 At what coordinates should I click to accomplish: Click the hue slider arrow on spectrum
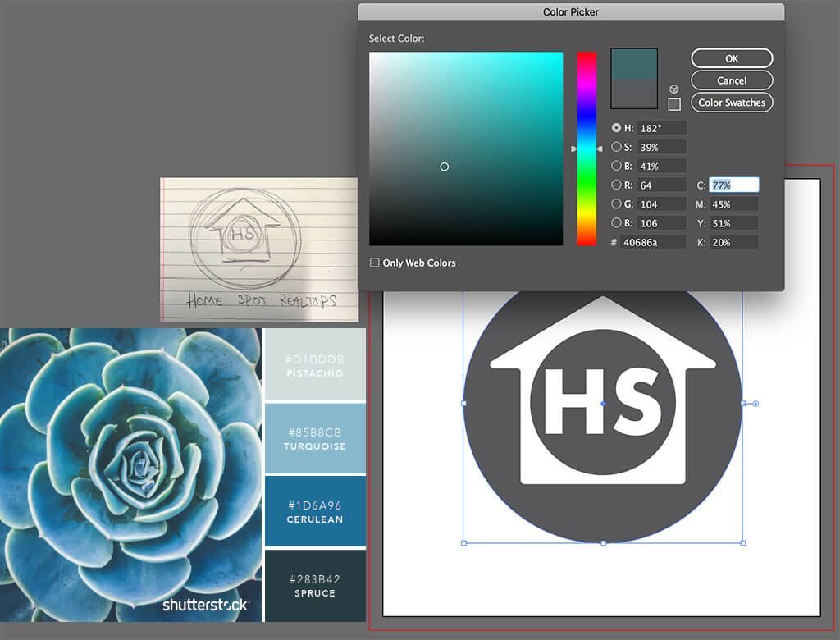tap(573, 149)
